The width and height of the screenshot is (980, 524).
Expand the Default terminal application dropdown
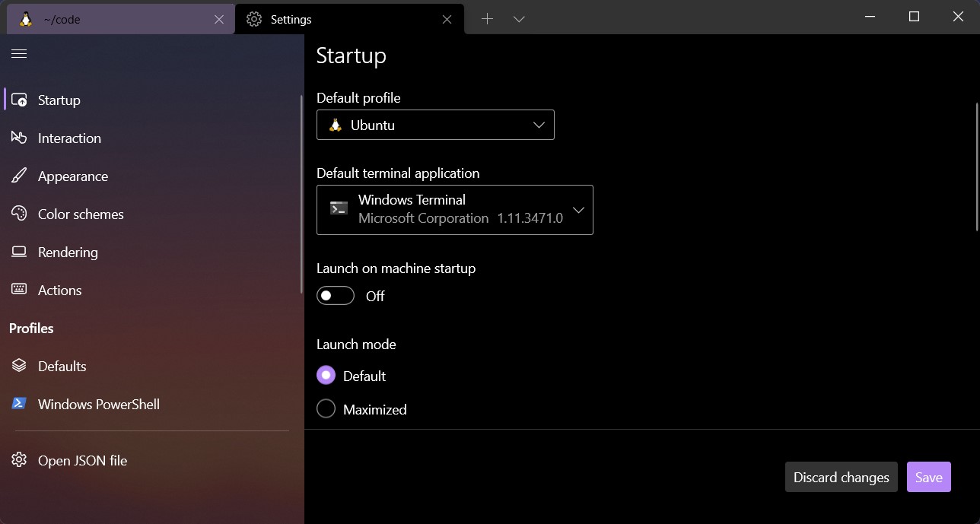pos(579,210)
